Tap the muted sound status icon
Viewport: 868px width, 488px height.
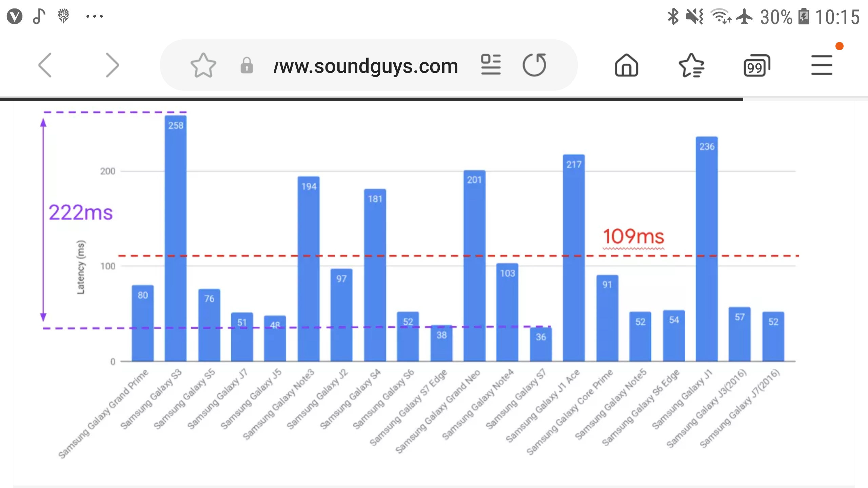(694, 16)
